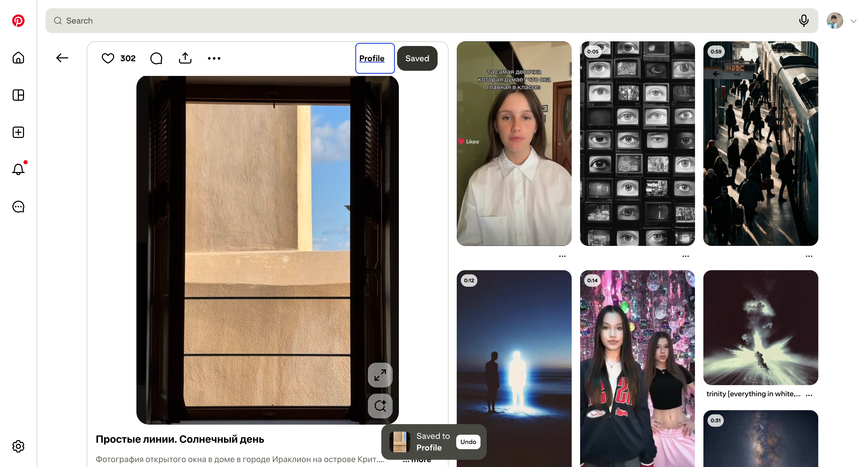Screen dimensions: 868x467
Task: Click the user profile avatar
Action: click(x=835, y=21)
